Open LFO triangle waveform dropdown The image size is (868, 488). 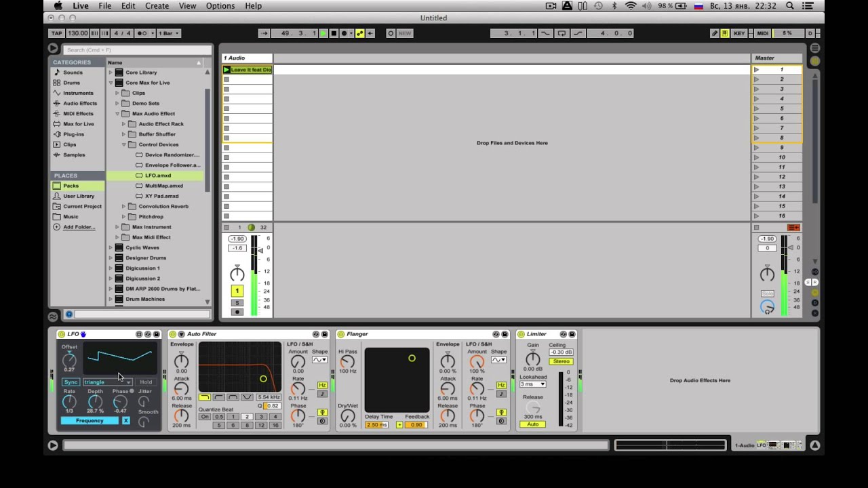pyautogui.click(x=107, y=382)
